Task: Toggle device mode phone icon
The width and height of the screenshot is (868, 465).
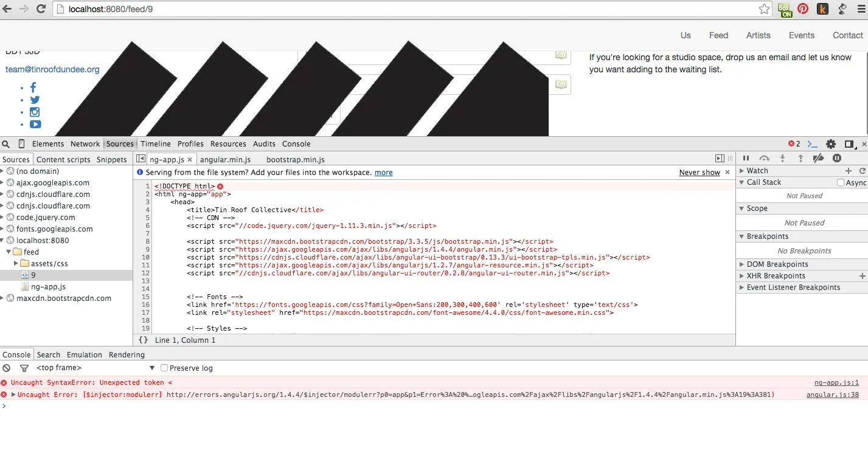Action: 22,144
